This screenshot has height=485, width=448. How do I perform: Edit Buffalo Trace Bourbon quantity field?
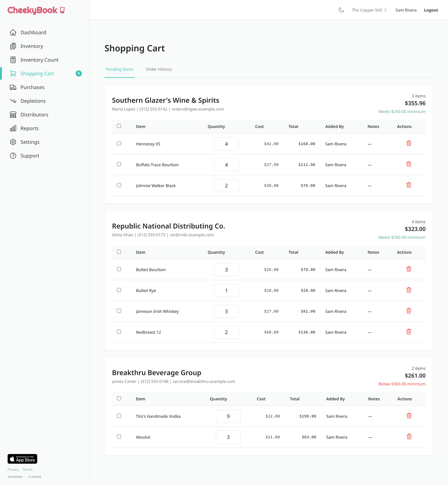tap(226, 165)
